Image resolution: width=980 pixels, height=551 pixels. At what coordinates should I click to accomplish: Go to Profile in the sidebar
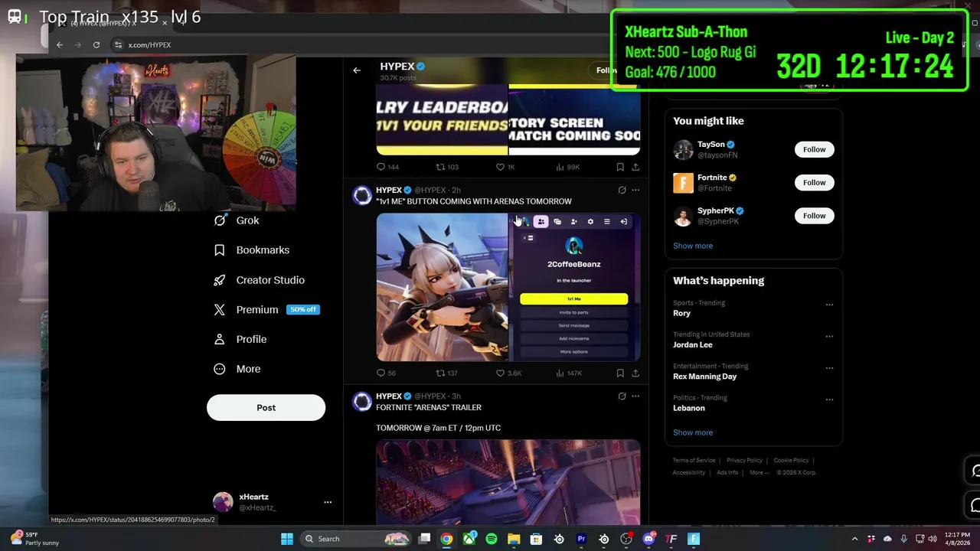[x=240, y=339]
